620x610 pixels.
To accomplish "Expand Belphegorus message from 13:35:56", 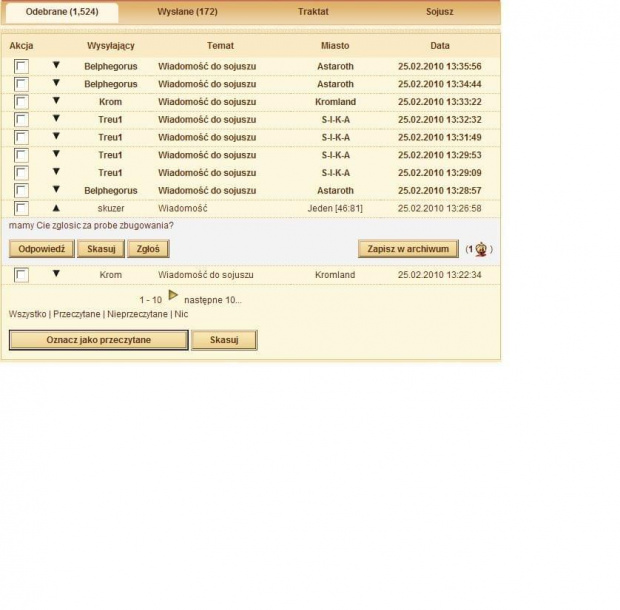I will click(56, 66).
